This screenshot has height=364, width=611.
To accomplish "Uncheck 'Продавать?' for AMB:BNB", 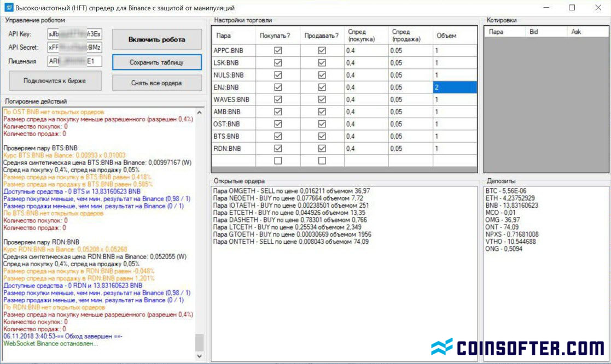I will tap(322, 111).
